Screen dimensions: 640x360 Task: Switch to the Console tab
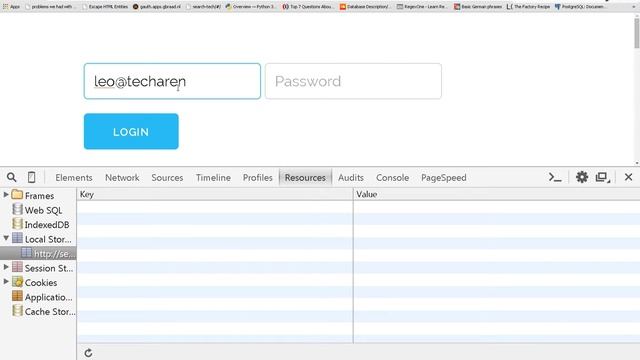click(x=392, y=178)
